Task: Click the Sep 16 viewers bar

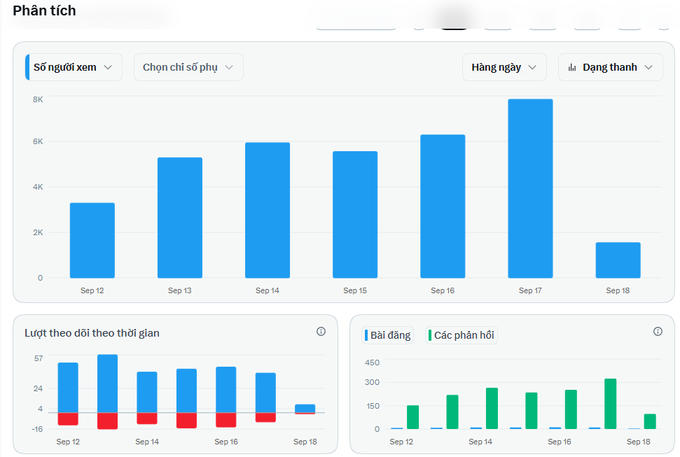Action: tap(443, 206)
